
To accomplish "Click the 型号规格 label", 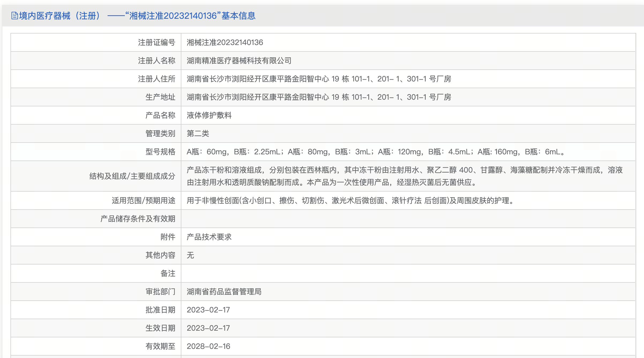I will 160,152.
